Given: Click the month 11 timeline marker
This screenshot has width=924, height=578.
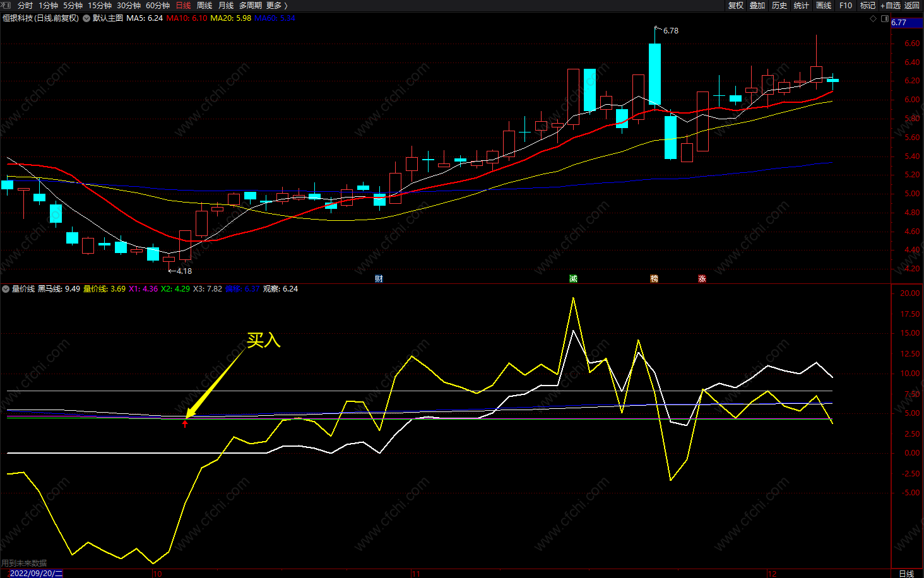Looking at the screenshot, I should coord(415,574).
